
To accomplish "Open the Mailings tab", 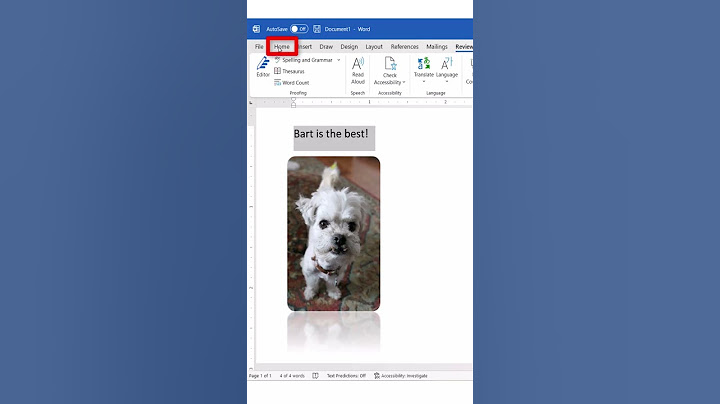I will [x=437, y=47].
